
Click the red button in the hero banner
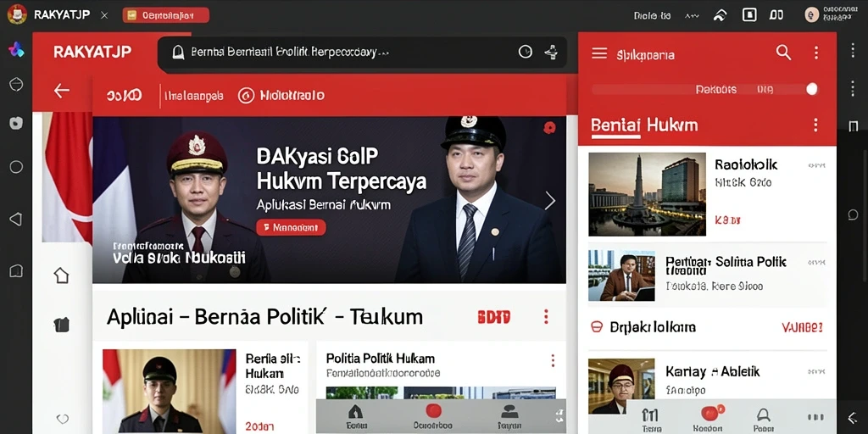291,227
